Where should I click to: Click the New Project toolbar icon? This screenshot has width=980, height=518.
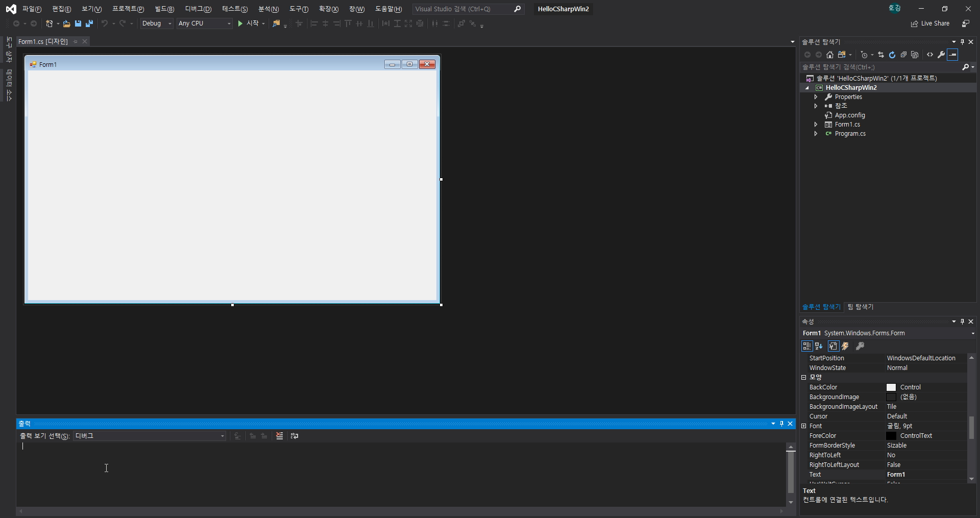pyautogui.click(x=50, y=23)
